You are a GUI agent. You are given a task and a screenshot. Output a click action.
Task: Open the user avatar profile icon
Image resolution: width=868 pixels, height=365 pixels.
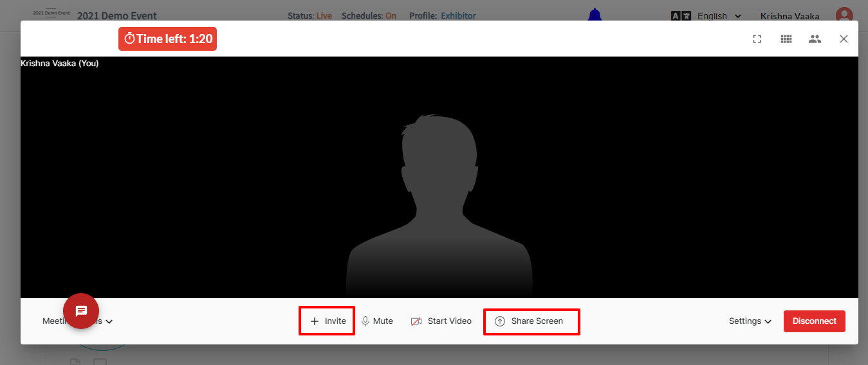click(844, 16)
